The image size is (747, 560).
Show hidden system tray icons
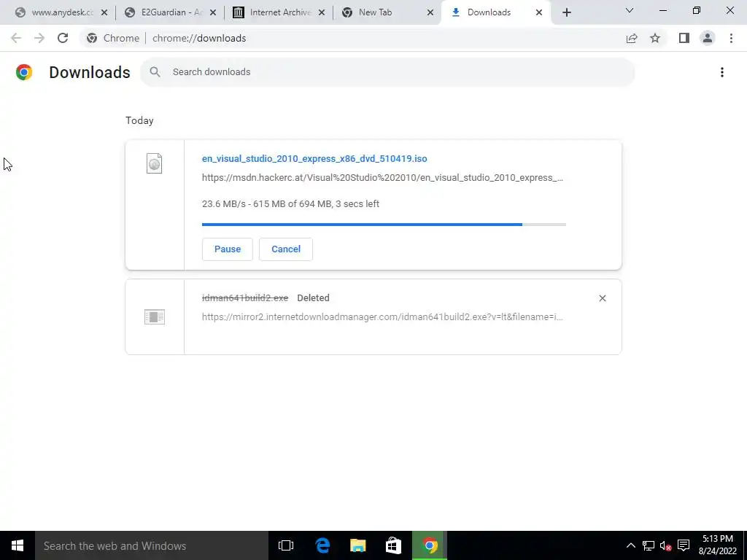pos(630,545)
